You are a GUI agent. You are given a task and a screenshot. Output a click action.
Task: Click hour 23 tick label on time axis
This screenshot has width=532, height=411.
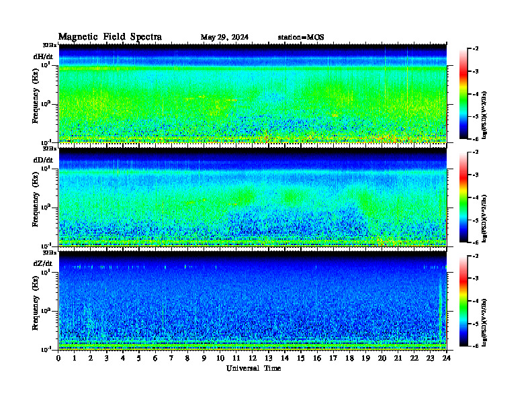[430, 359]
